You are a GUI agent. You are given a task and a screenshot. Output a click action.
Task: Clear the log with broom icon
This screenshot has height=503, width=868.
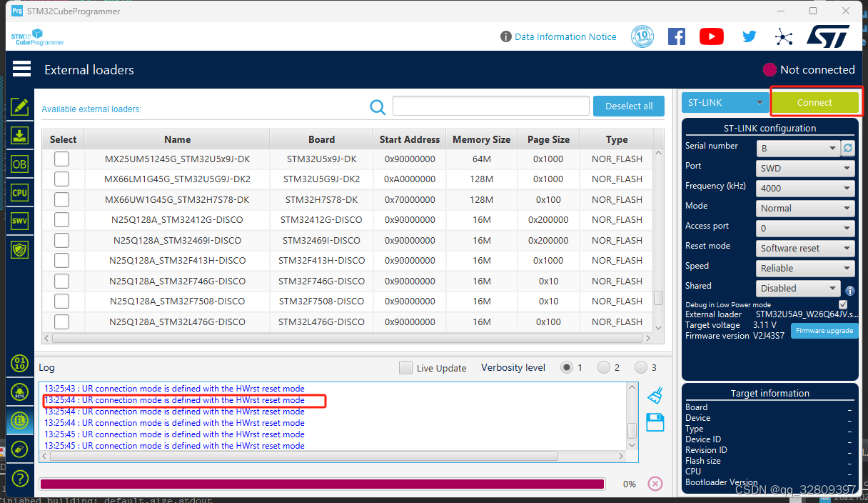point(655,395)
